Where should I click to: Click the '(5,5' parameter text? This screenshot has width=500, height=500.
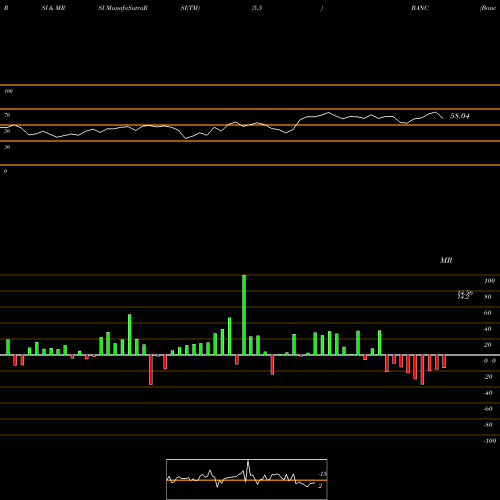coord(257,8)
